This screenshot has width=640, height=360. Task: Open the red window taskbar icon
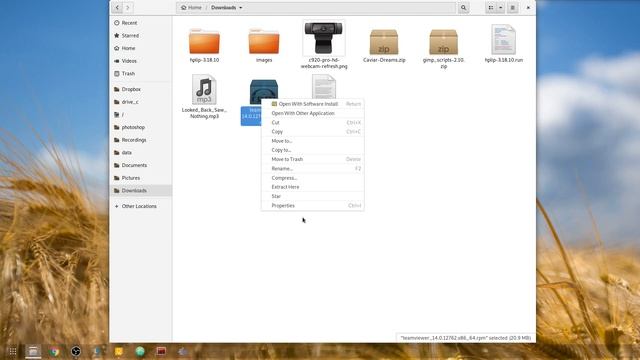pos(161,351)
